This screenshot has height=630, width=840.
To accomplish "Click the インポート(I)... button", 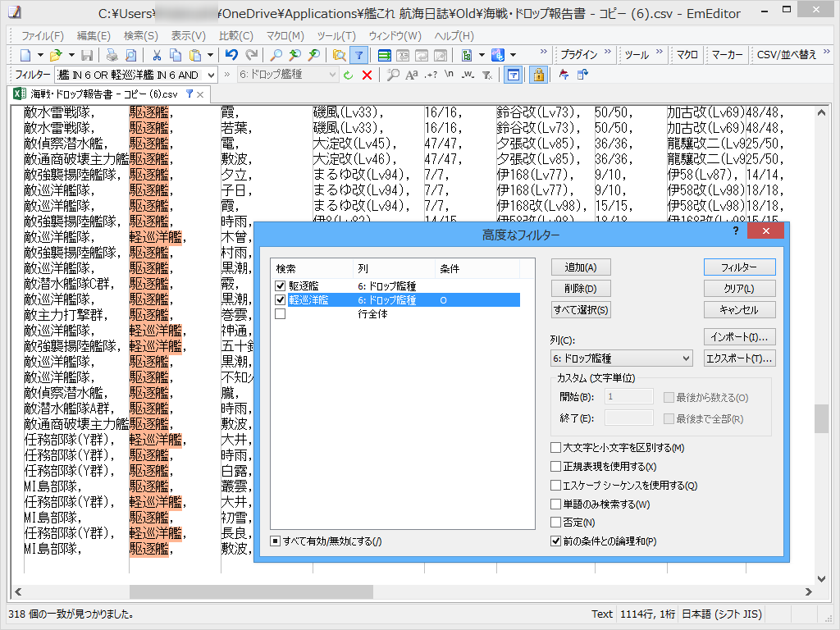I will tap(739, 337).
